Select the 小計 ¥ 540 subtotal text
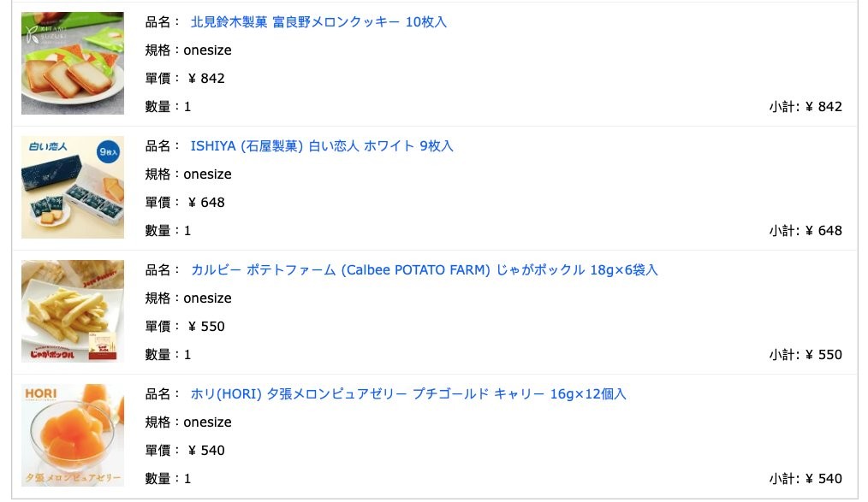The height and width of the screenshot is (502, 868). click(806, 478)
